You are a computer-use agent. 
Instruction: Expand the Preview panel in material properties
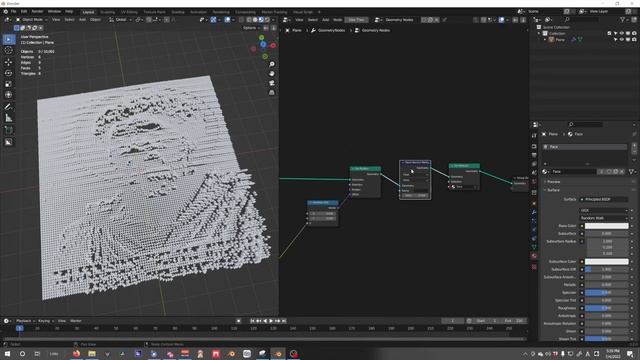(553, 182)
